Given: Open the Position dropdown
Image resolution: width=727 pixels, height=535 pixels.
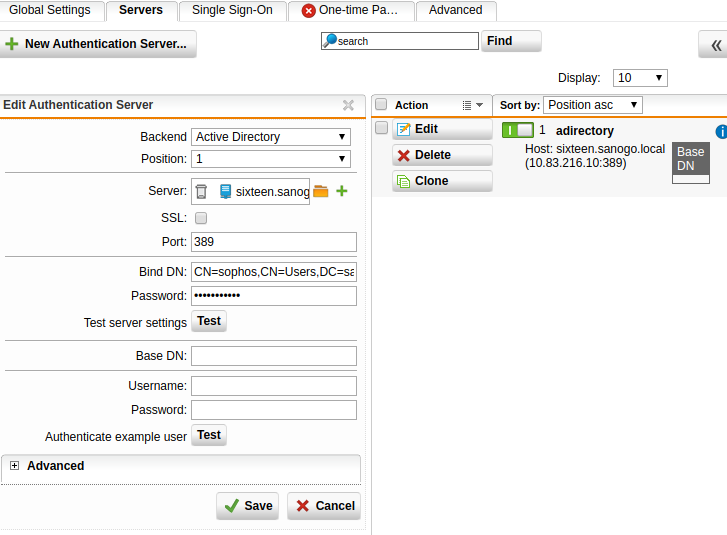Looking at the screenshot, I should pyautogui.click(x=271, y=159).
